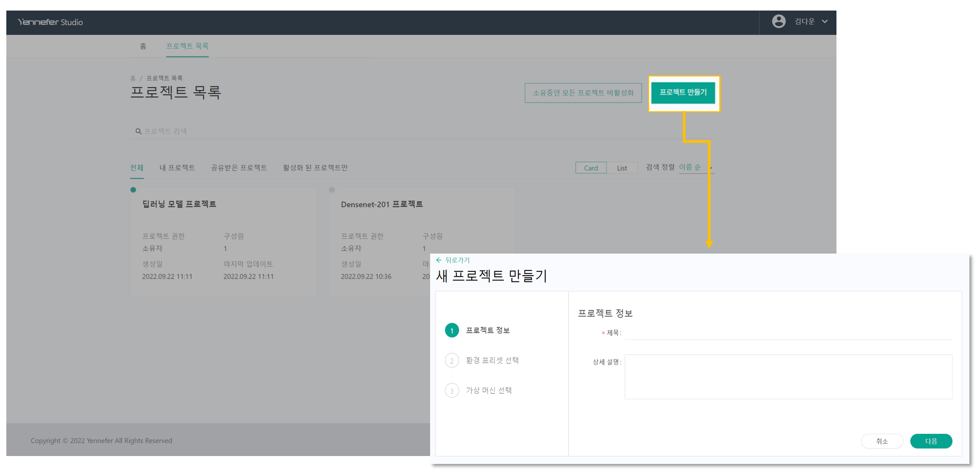Click the 취소 button

881,441
